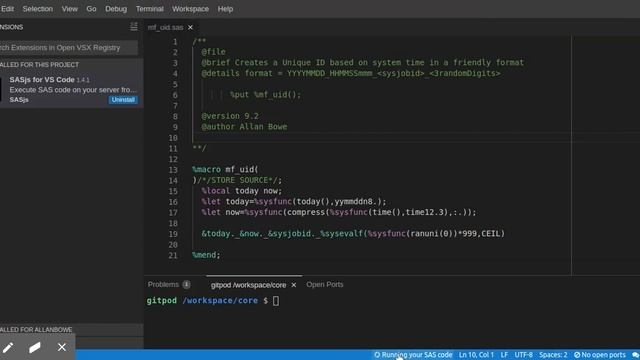Close the mf_uid.sas editor tab

tap(190, 27)
